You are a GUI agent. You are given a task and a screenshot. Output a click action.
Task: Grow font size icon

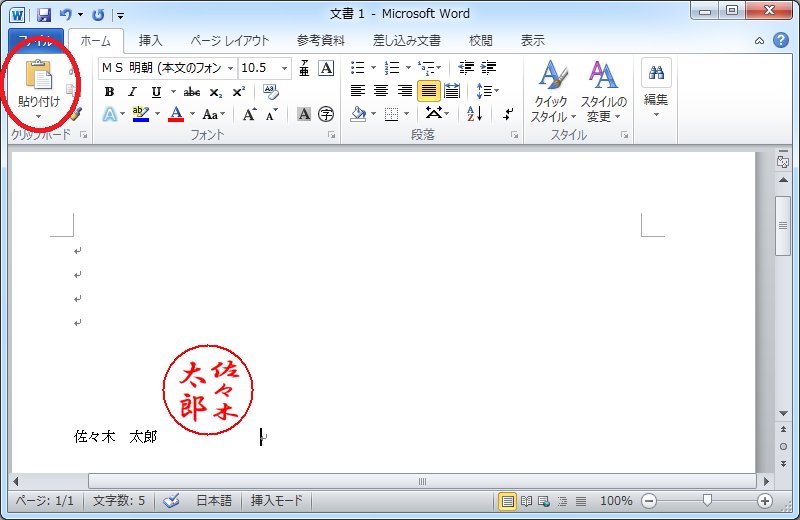(249, 114)
